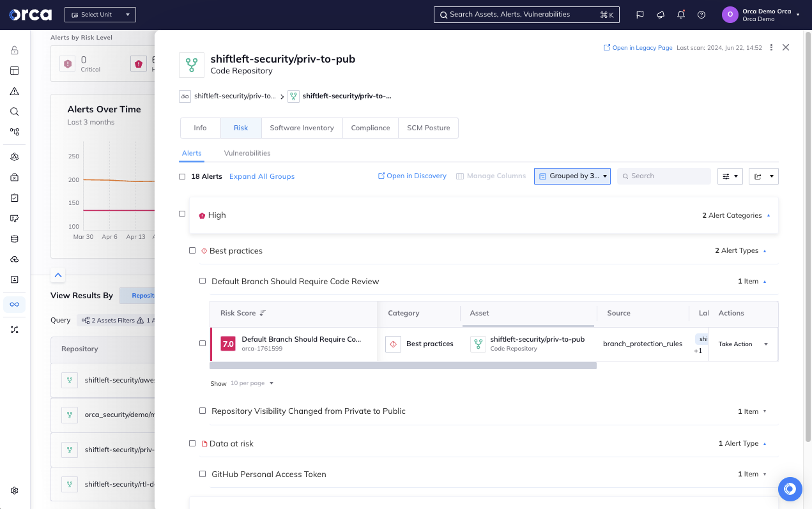
Task: Select the Alerts sub-tab
Action: point(192,153)
